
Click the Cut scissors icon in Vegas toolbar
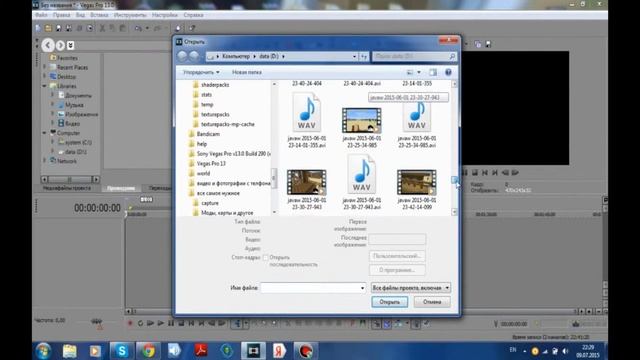102,28
